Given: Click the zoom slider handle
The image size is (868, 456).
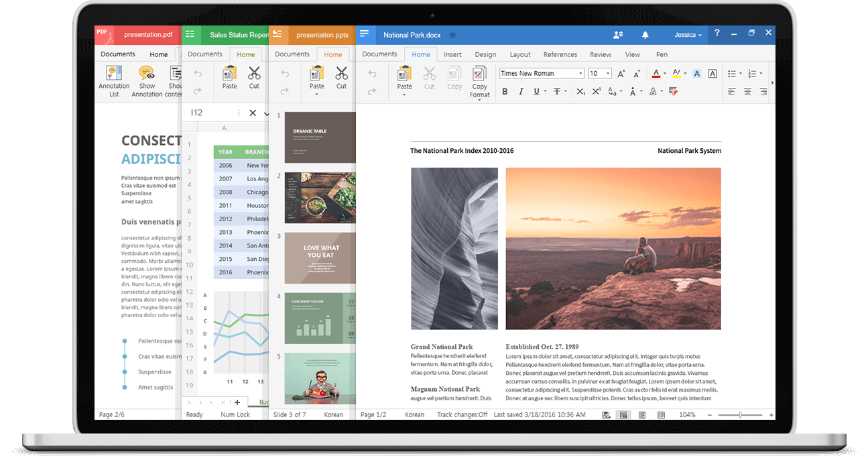Looking at the screenshot, I should coord(741,415).
